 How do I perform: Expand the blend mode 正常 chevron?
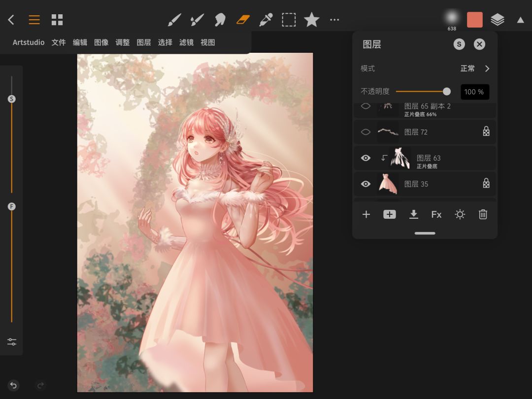point(487,68)
